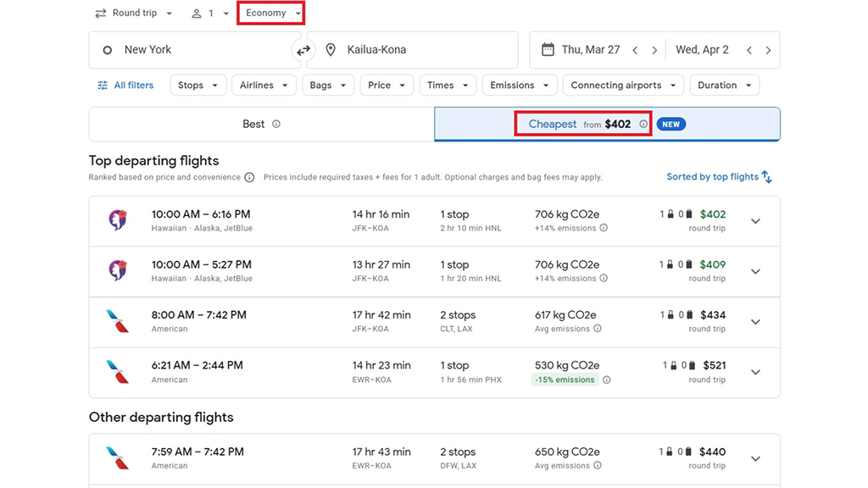Expand details of the $402 flight
This screenshot has height=488, width=868.
pos(755,221)
